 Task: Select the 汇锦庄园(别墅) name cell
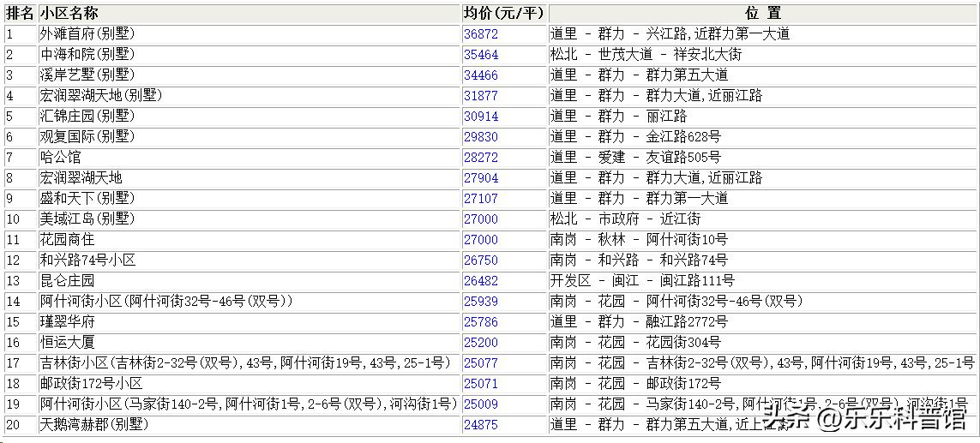point(250,117)
